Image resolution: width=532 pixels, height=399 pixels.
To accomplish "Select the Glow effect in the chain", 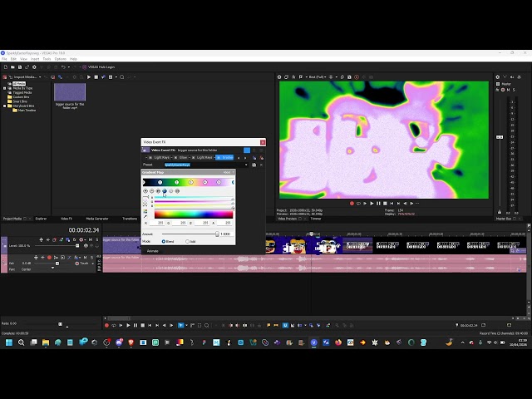I will pos(184,158).
